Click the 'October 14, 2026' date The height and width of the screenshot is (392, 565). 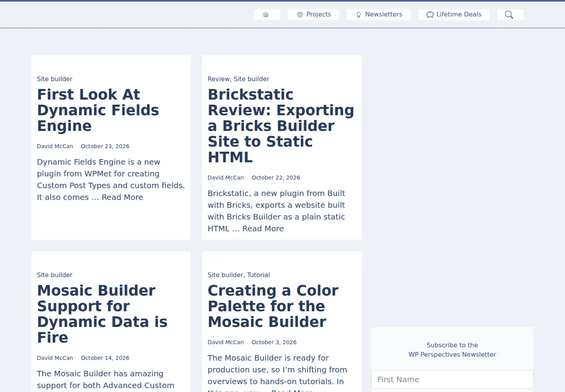pos(105,358)
